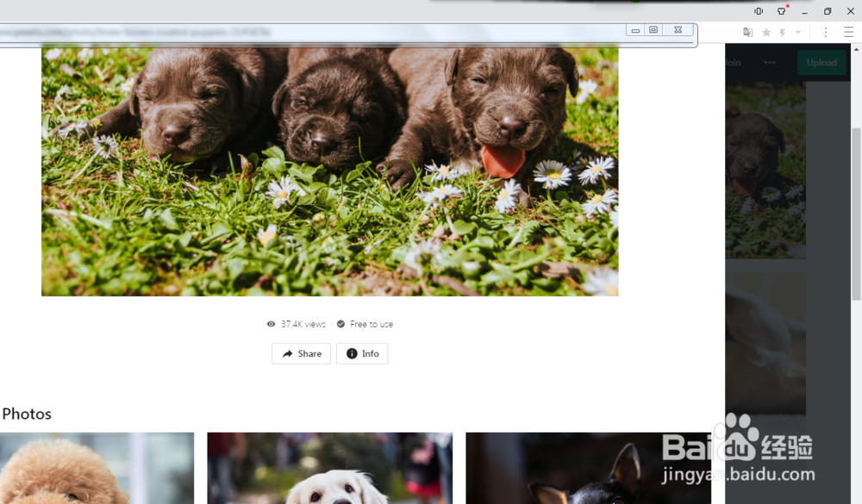Image resolution: width=862 pixels, height=504 pixels.
Task: Click the Join link in the background page
Action: click(x=734, y=63)
